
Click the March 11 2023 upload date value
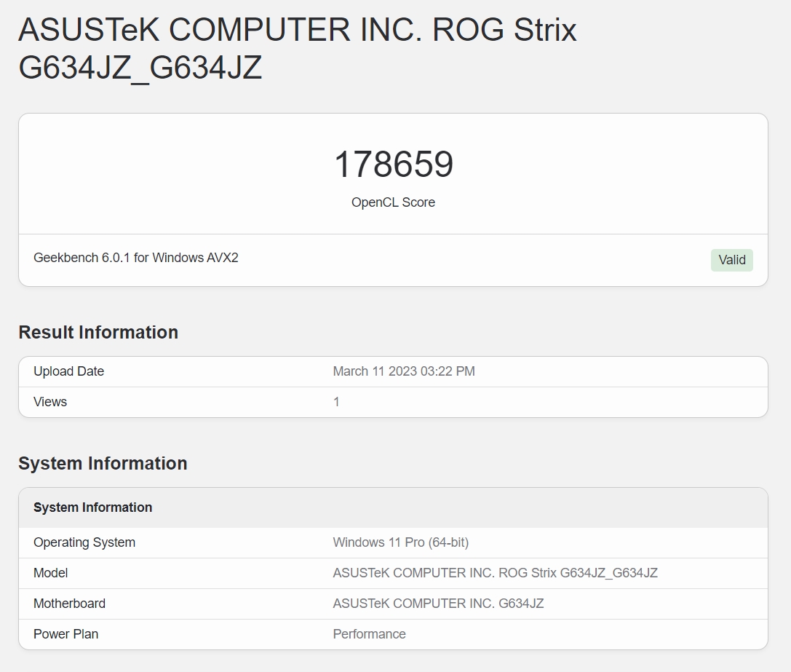(404, 371)
